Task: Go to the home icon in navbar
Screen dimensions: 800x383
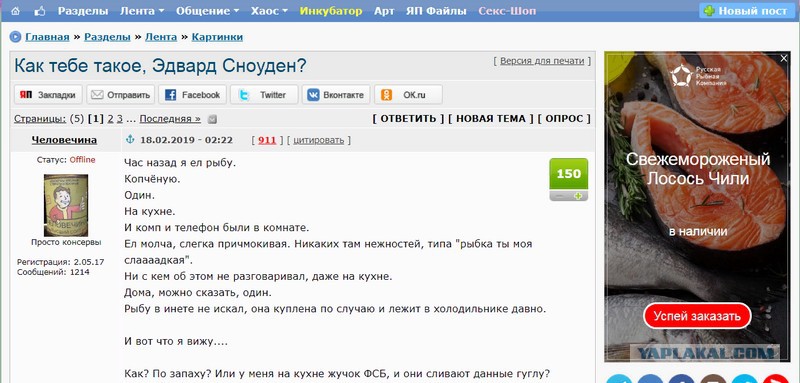Action: tap(15, 11)
